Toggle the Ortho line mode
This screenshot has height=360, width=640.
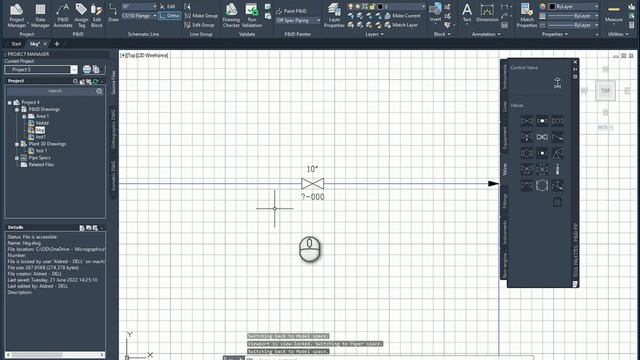click(170, 16)
